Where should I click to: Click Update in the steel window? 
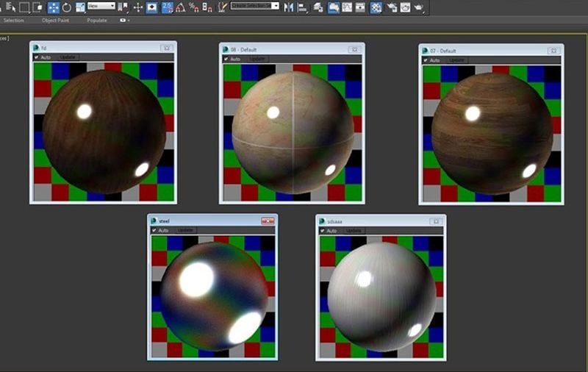tap(185, 230)
